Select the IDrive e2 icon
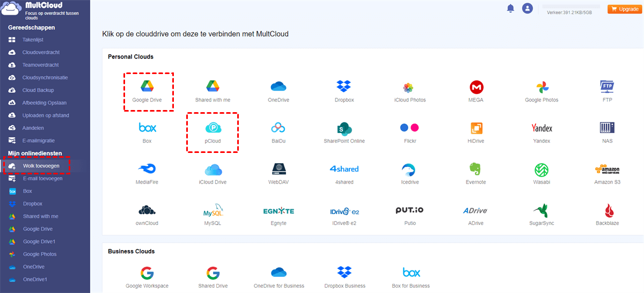Viewport: 644px width, 293px height. [344, 211]
